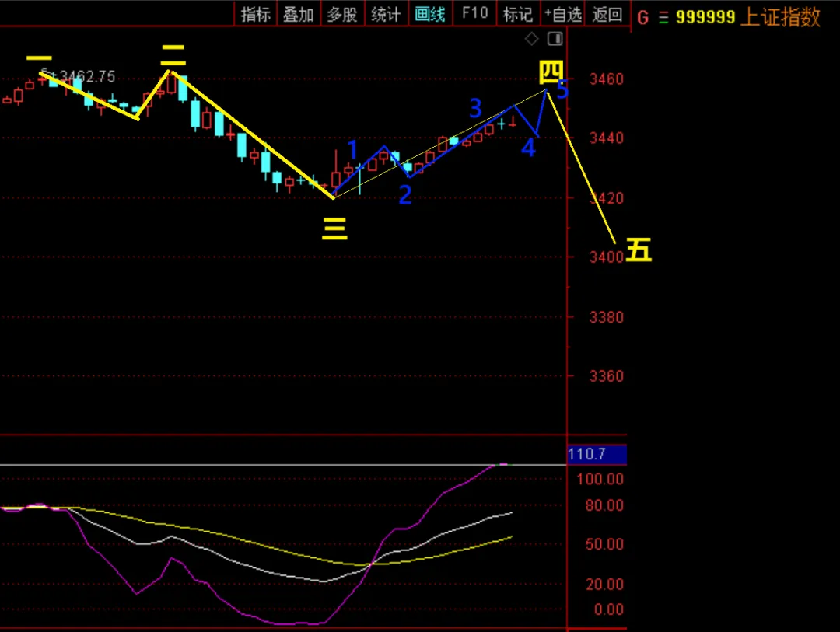Image resolution: width=840 pixels, height=632 pixels.
Task: Select the yellow 二 wave label
Action: point(173,56)
